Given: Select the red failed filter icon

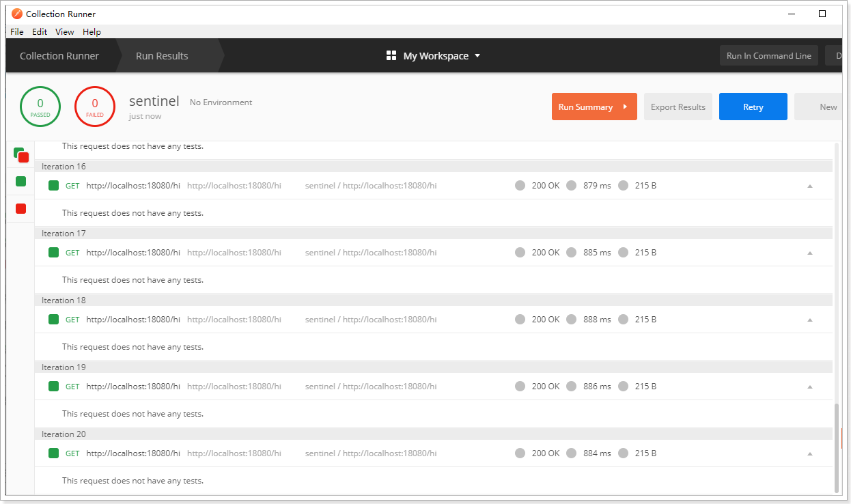Looking at the screenshot, I should pos(20,209).
